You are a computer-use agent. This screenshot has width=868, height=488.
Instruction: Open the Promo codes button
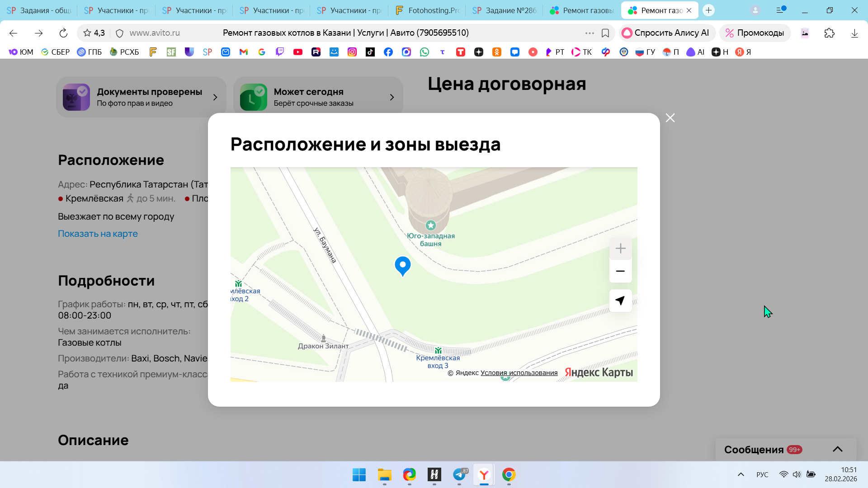755,33
